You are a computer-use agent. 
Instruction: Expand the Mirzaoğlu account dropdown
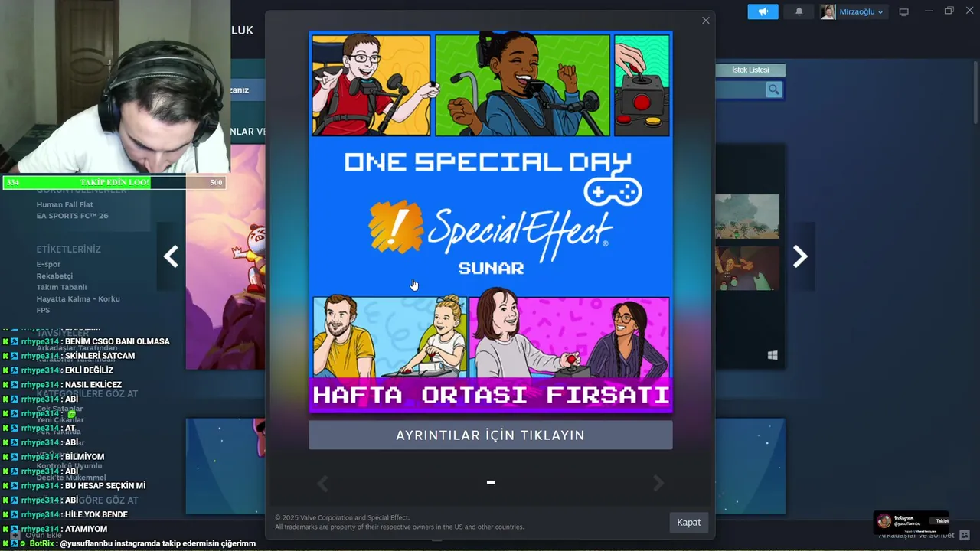tap(861, 11)
